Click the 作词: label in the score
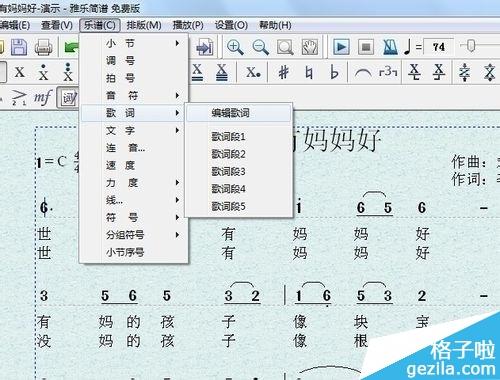The height and width of the screenshot is (380, 500). click(x=469, y=179)
